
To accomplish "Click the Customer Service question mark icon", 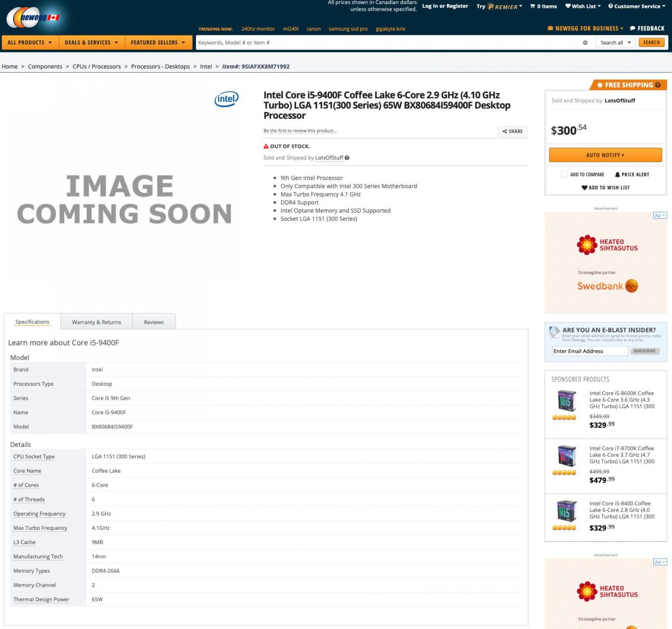I will 610,6.
